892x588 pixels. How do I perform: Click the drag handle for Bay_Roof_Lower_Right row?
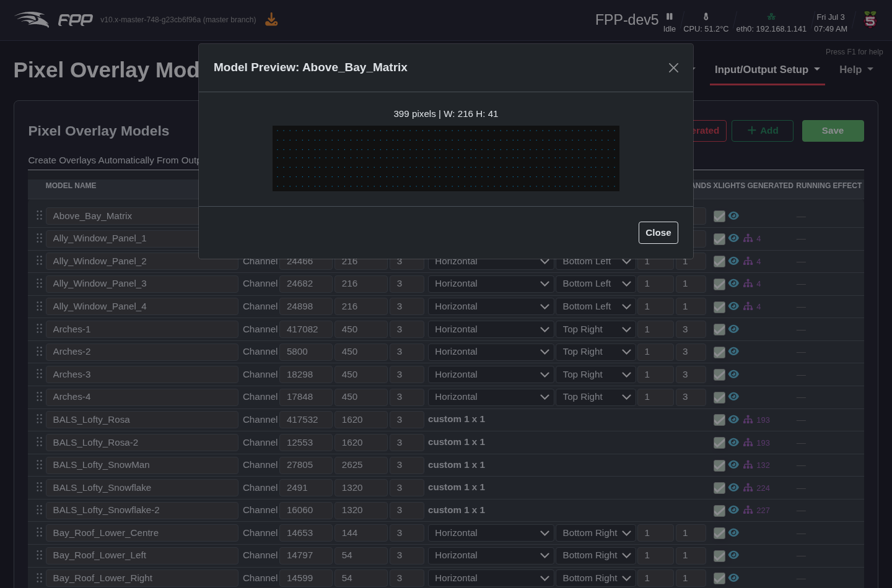click(39, 577)
